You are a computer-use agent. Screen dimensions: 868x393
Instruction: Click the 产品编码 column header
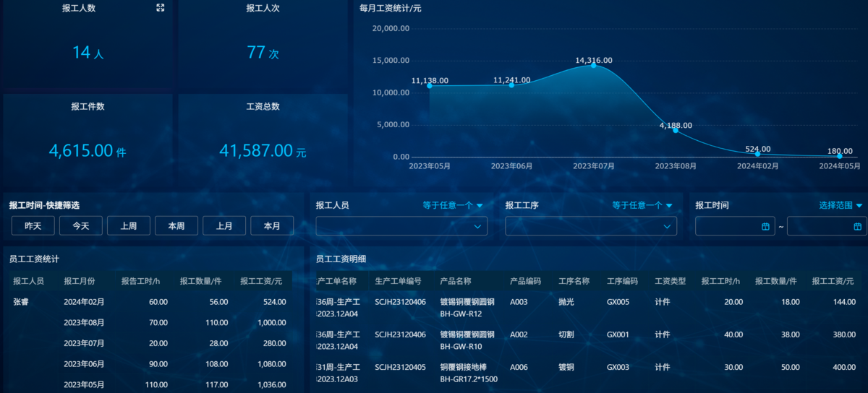[526, 281]
